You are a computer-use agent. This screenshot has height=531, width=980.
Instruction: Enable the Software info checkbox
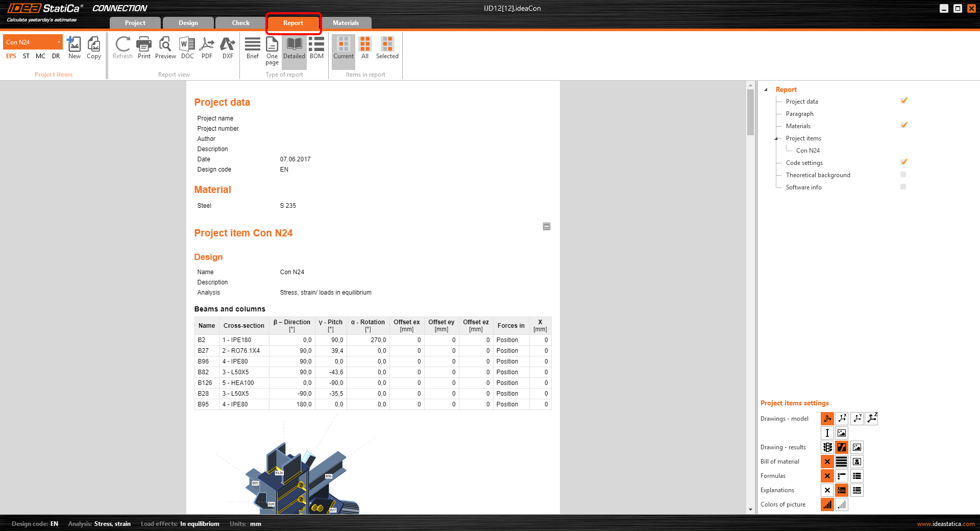coord(903,187)
